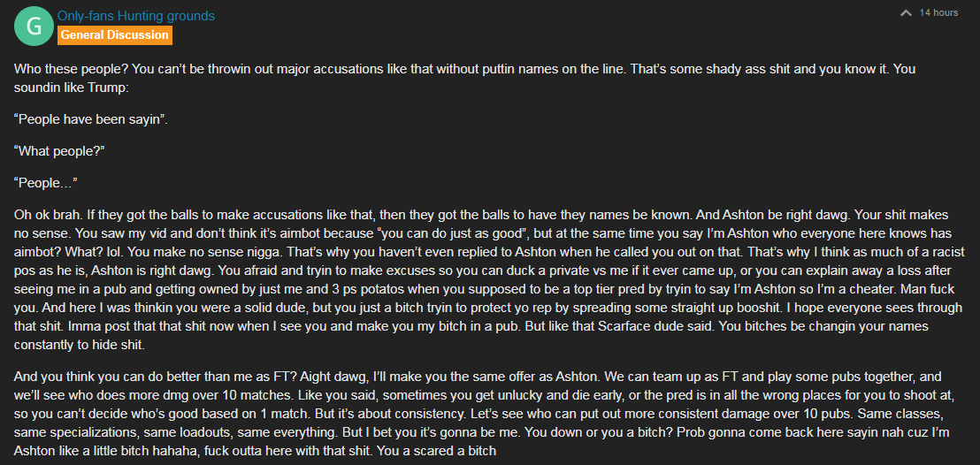Open the Only-fans Hunting grounds topic link
Image resolution: width=980 pixels, height=465 pixels.
(x=136, y=16)
